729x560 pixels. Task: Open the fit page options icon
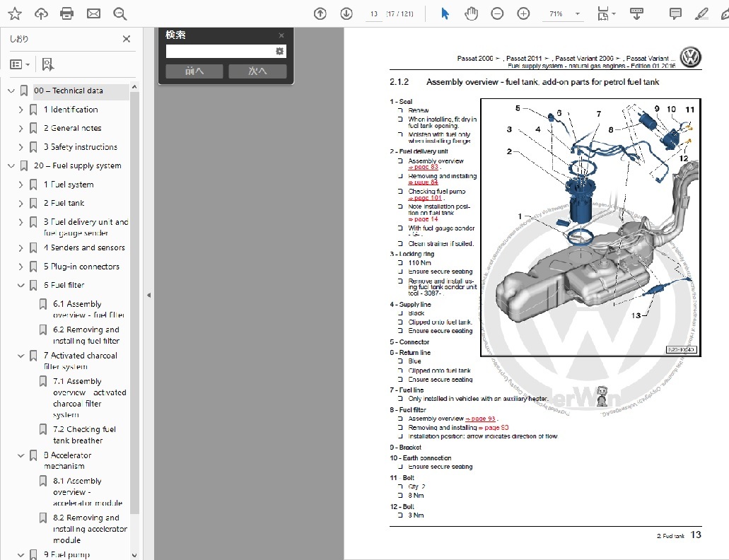click(603, 14)
